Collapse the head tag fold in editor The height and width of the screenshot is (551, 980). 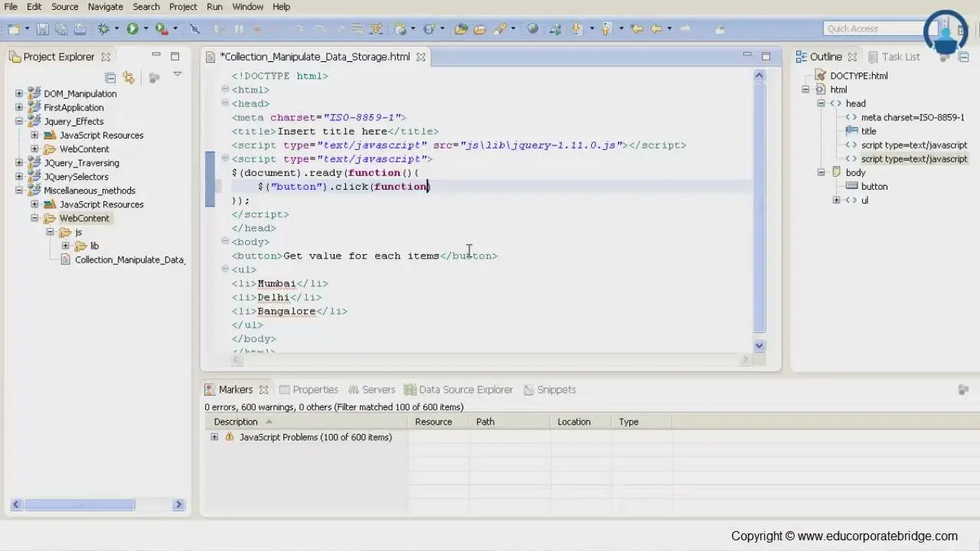[x=225, y=103]
